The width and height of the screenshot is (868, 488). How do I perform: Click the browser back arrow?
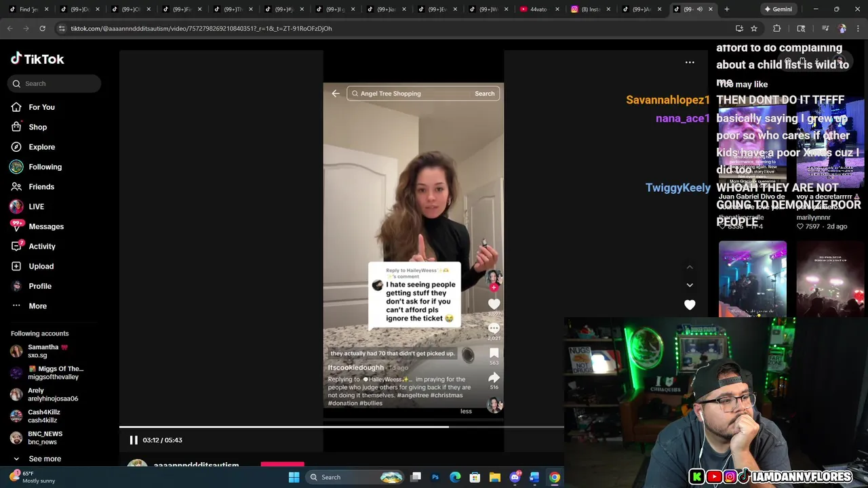coord(10,28)
